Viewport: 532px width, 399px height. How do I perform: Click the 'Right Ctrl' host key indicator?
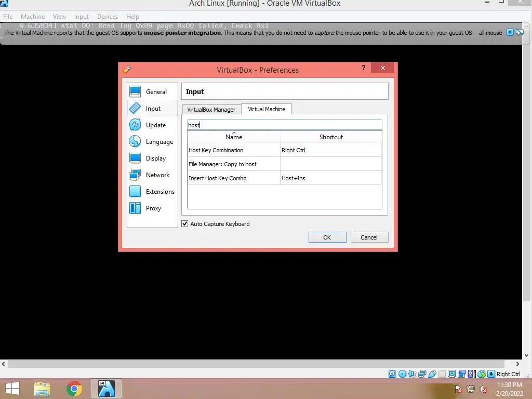click(508, 374)
